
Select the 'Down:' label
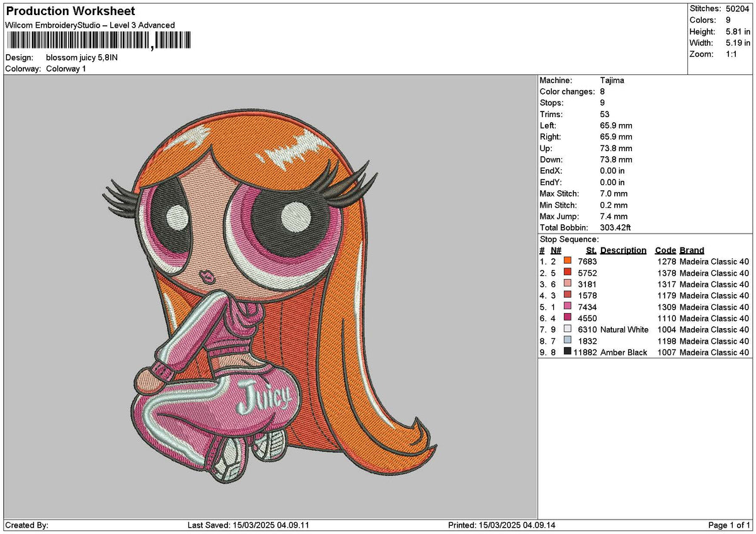(x=552, y=160)
